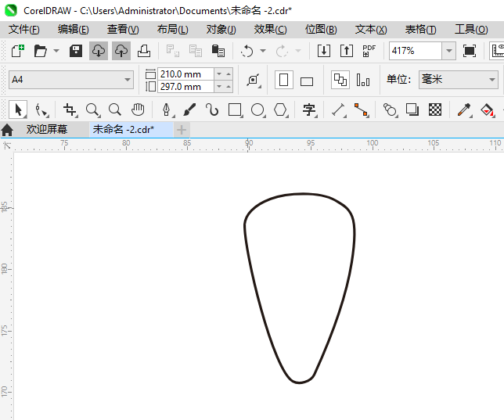Expand the A4 page size dropdown
The width and height of the screenshot is (504, 420).
point(71,80)
